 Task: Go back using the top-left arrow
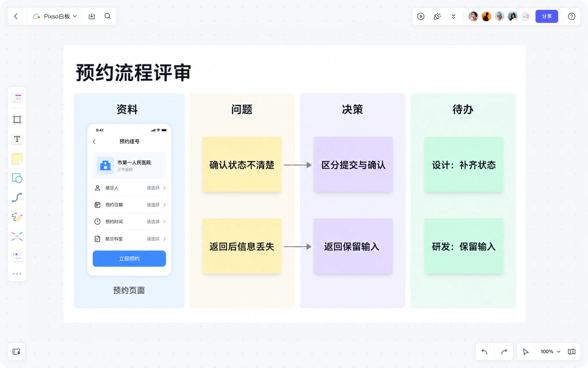[16, 16]
